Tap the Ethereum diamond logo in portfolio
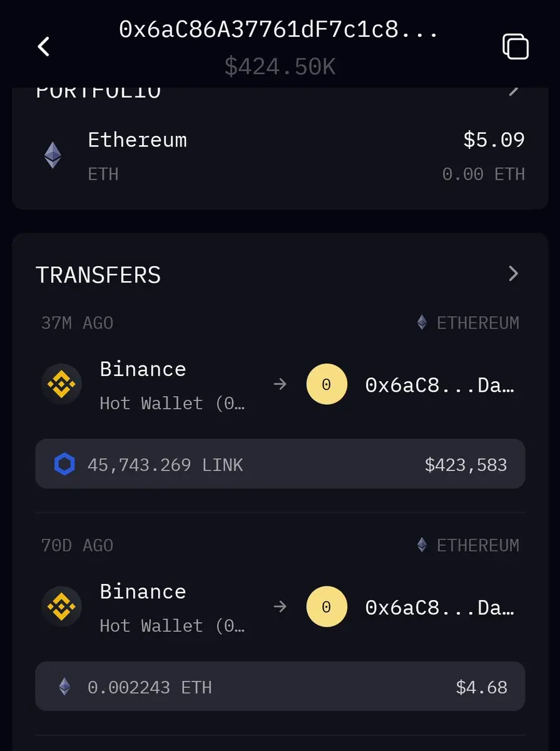Image resolution: width=560 pixels, height=751 pixels. pyautogui.click(x=53, y=155)
